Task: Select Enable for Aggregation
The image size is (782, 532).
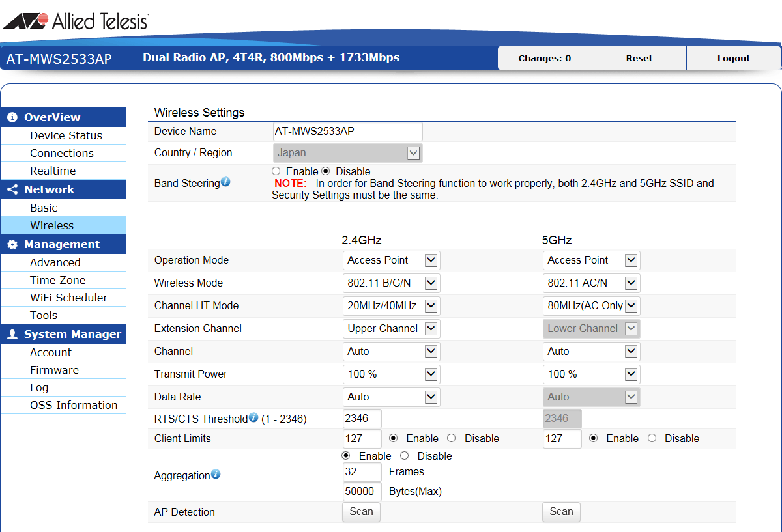Action: 346,456
